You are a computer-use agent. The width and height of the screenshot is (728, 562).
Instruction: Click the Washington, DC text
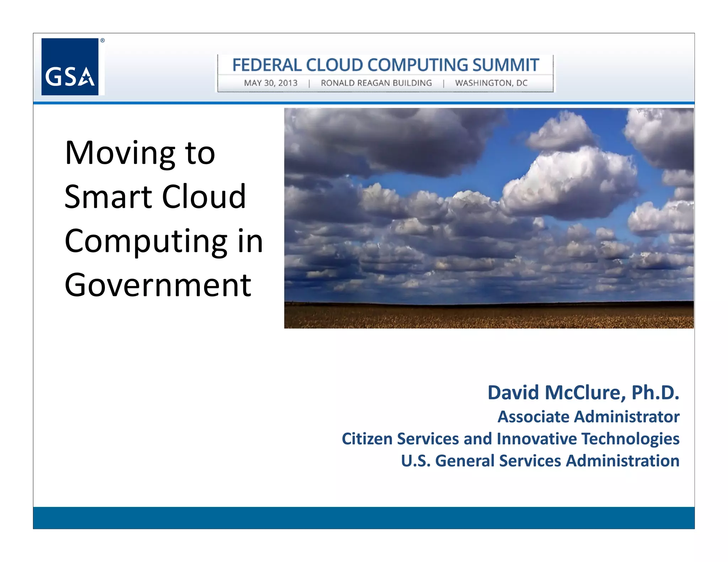491,83
